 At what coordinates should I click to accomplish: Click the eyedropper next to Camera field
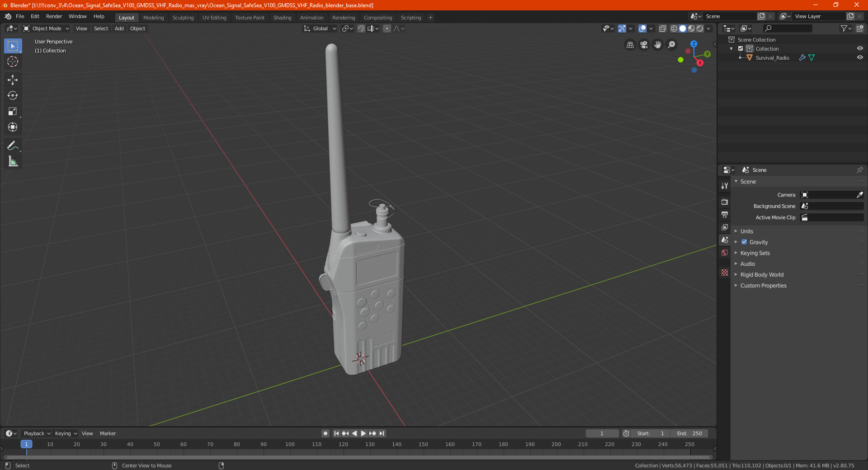coord(859,195)
